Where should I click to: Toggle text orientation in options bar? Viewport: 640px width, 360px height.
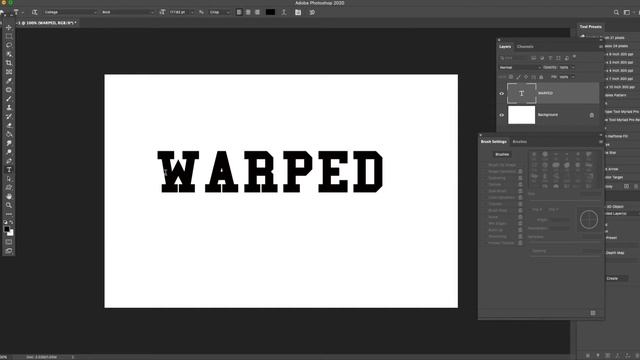pyautogui.click(x=35, y=12)
